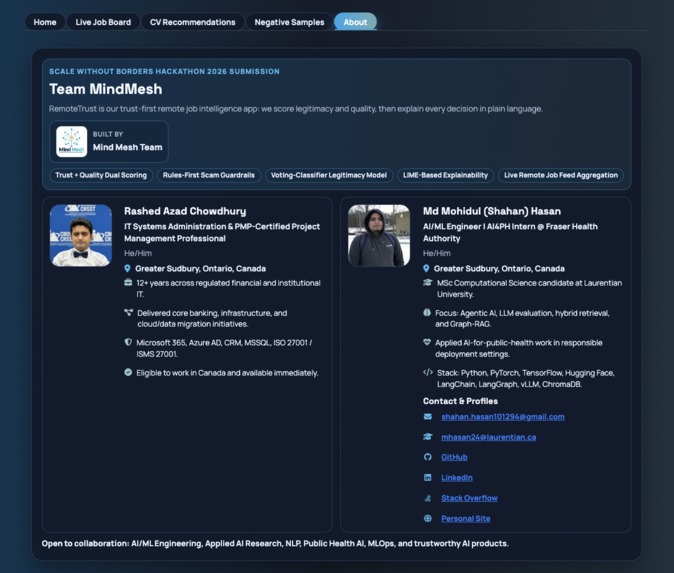The width and height of the screenshot is (674, 573).
Task: Click the Stack: Python, PyTorch line
Action: click(x=526, y=378)
